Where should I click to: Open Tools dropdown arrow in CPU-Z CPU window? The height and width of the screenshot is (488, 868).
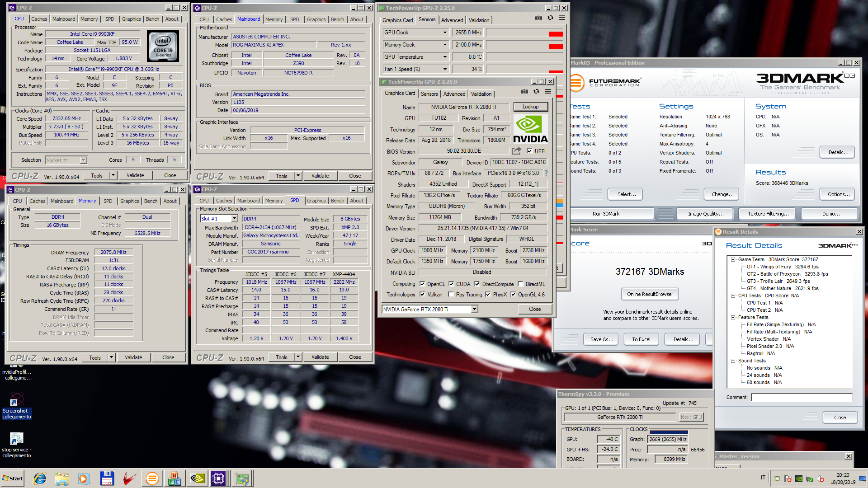[113, 175]
